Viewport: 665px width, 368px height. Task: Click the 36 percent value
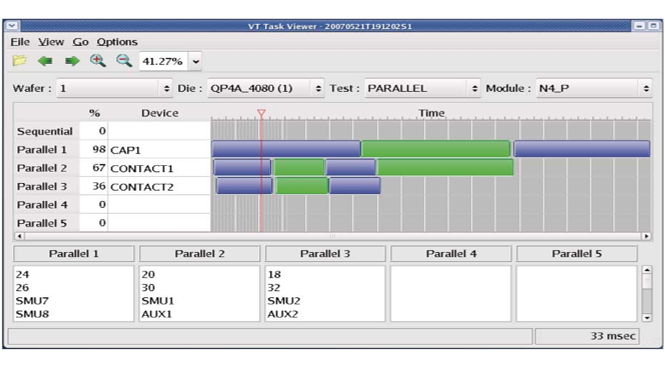click(x=99, y=186)
